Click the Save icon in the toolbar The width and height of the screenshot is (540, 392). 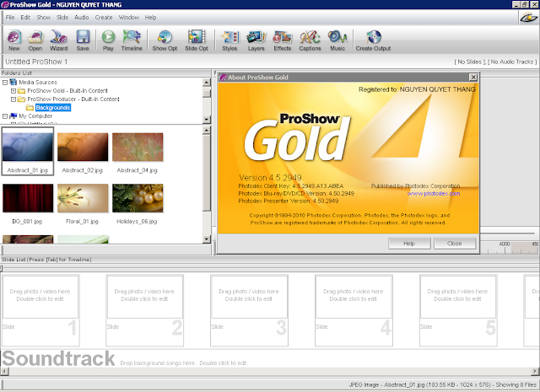(x=83, y=39)
